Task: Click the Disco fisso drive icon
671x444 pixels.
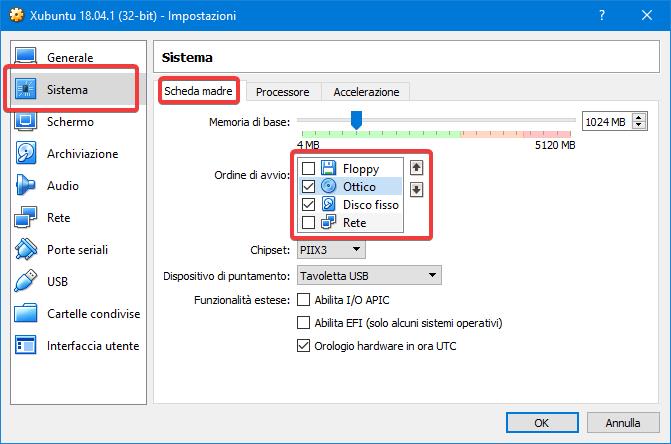Action: tap(328, 204)
